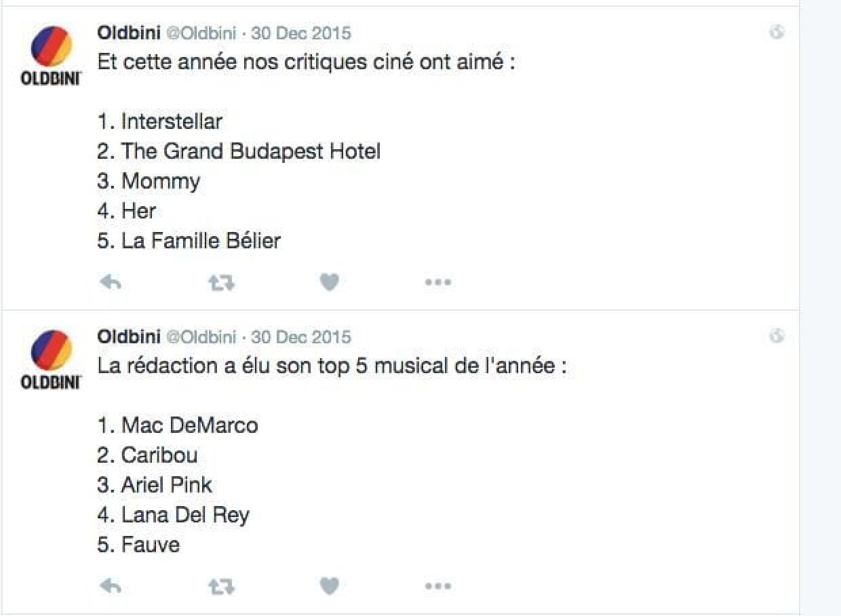
Task: Open Oldbini avatar on the film tweet
Action: click(x=52, y=47)
